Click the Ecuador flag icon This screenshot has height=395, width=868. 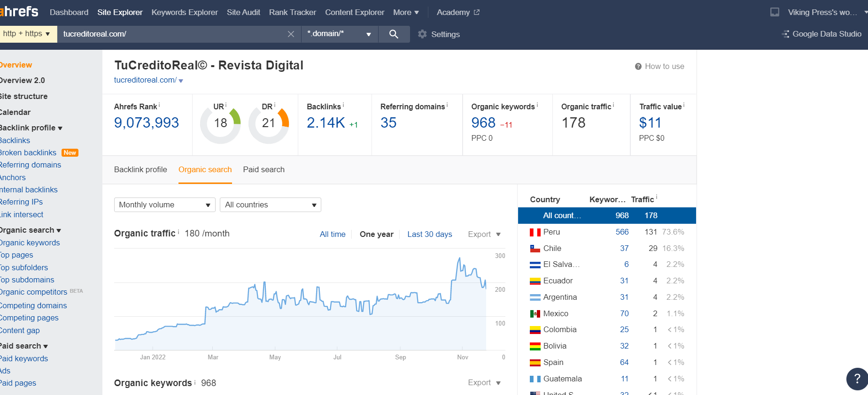coord(535,281)
